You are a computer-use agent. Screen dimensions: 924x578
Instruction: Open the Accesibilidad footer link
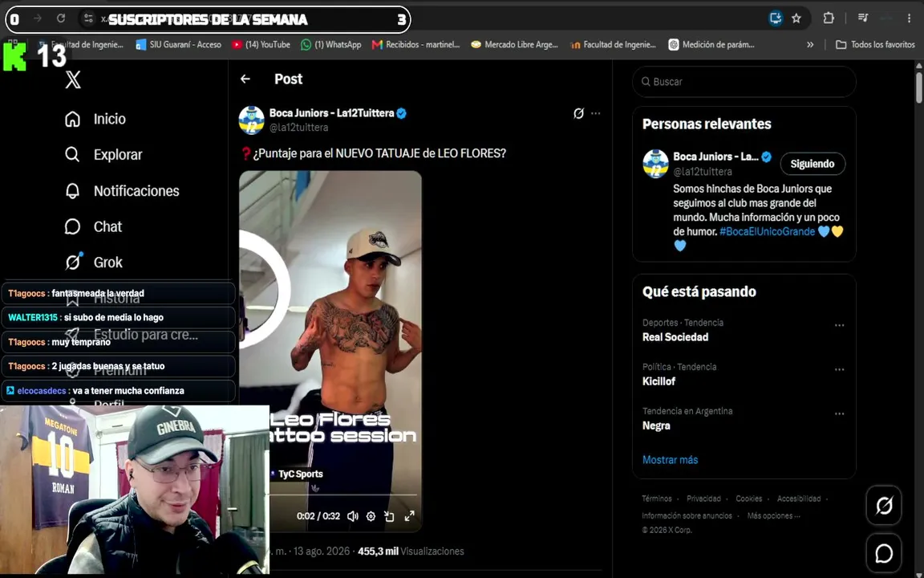(799, 499)
